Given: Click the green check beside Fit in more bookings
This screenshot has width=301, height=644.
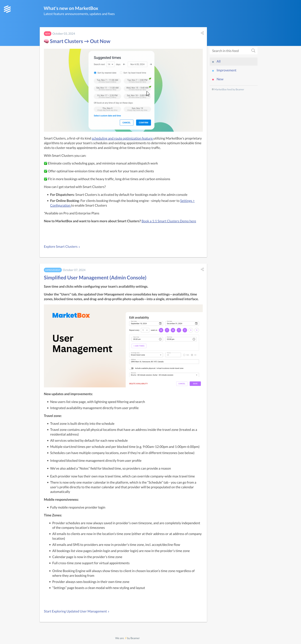Looking at the screenshot, I should pos(46,179).
